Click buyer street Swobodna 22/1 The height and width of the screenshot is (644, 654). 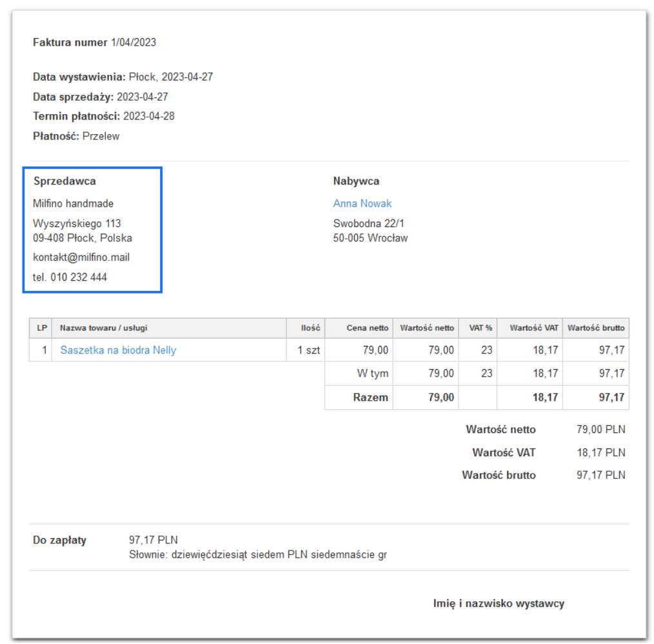pyautogui.click(x=369, y=223)
